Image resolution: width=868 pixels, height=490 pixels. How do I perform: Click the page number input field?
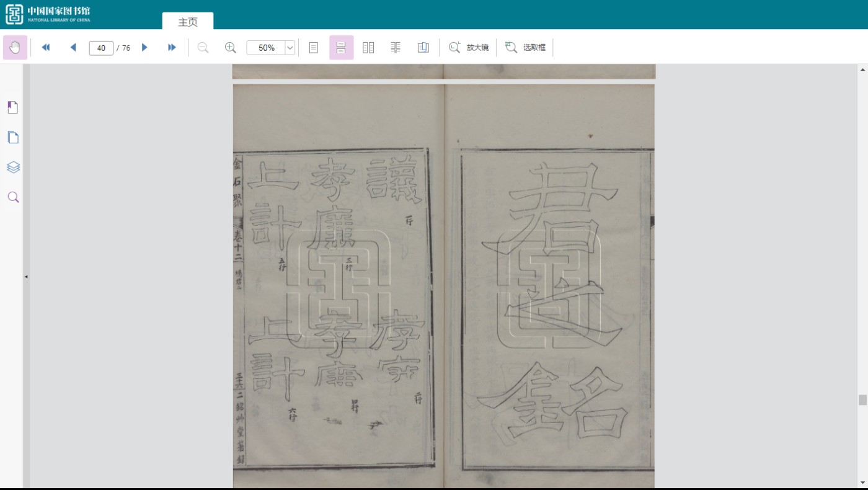101,48
